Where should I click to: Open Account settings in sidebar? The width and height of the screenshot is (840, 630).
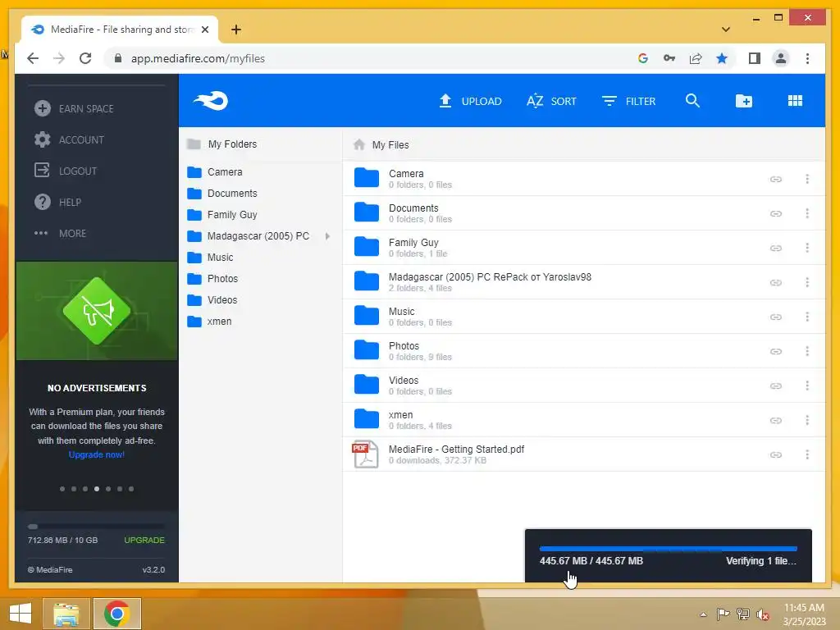click(x=69, y=139)
